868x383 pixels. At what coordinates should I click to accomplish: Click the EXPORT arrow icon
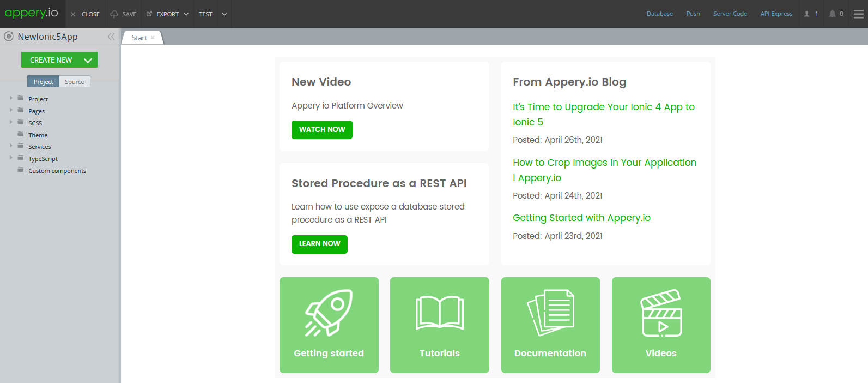pos(149,14)
